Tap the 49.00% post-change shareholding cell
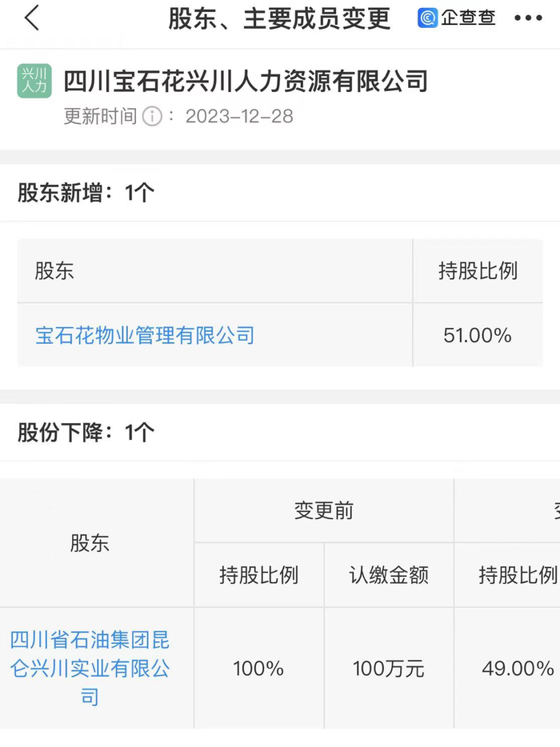Viewport: 560px width, 747px height. point(518,669)
